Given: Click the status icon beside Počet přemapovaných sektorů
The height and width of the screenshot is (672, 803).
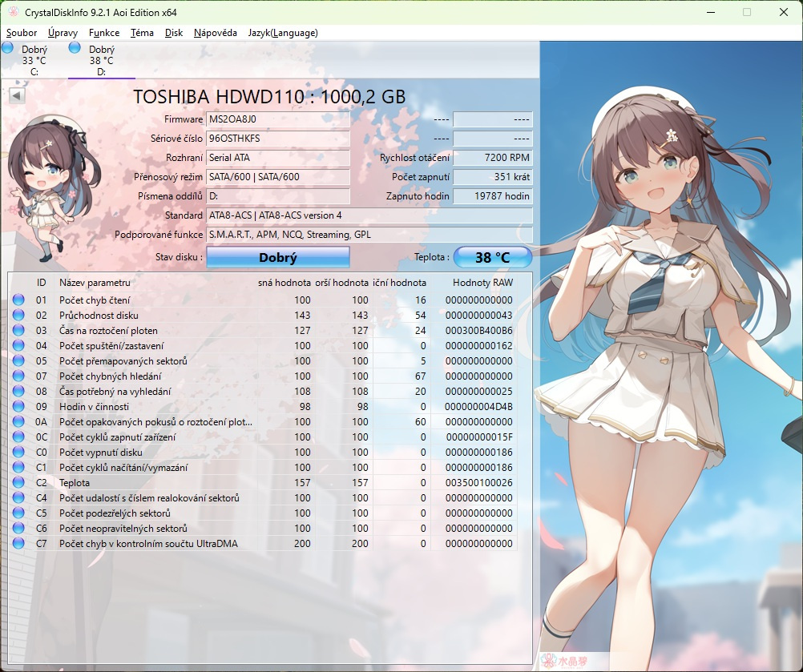Looking at the screenshot, I should click(x=18, y=361).
